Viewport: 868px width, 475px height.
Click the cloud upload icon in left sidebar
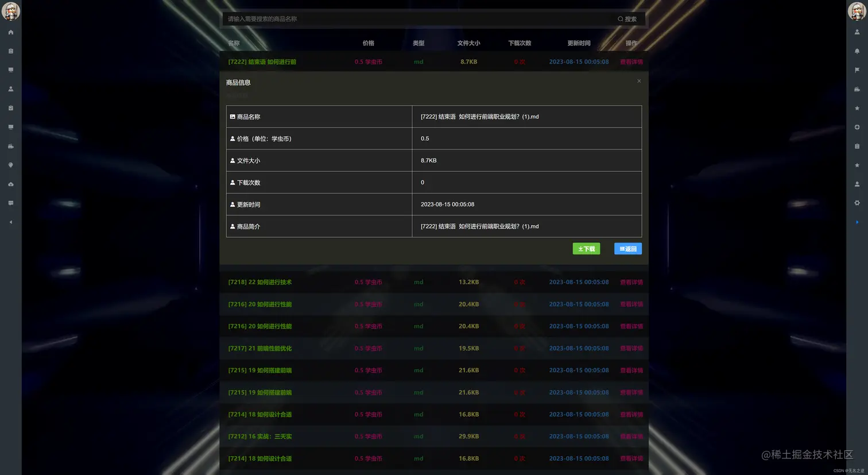(10, 184)
